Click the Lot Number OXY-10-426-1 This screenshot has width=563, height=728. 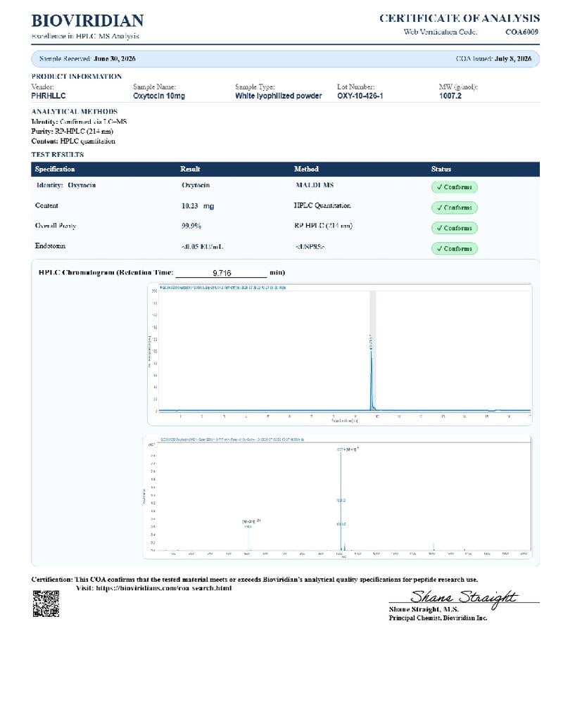click(x=360, y=96)
